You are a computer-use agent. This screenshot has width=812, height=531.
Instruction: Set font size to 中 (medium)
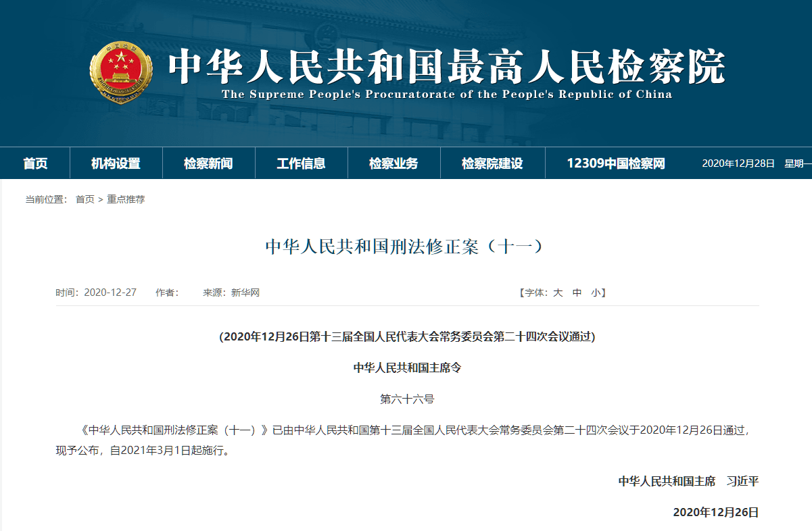(x=577, y=293)
